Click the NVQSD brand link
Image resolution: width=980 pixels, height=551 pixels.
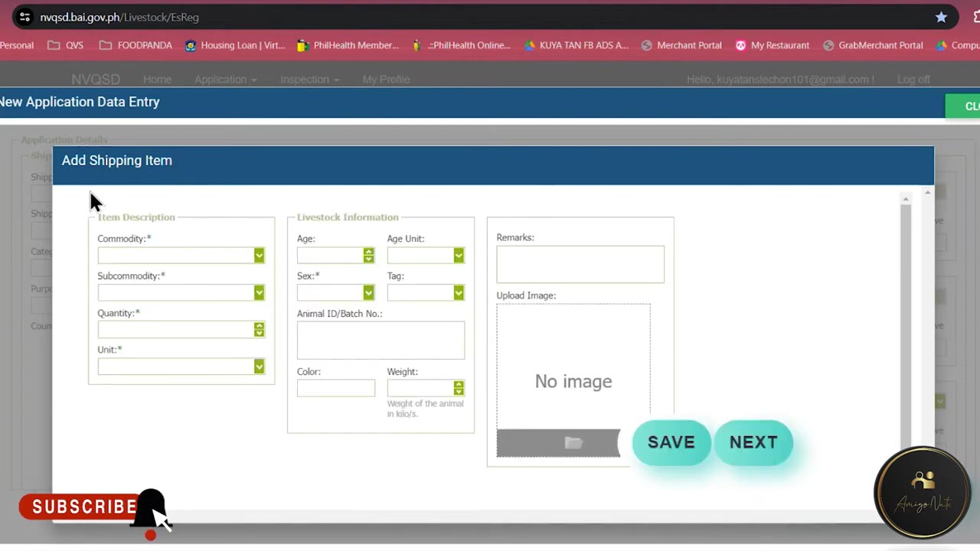tap(96, 80)
